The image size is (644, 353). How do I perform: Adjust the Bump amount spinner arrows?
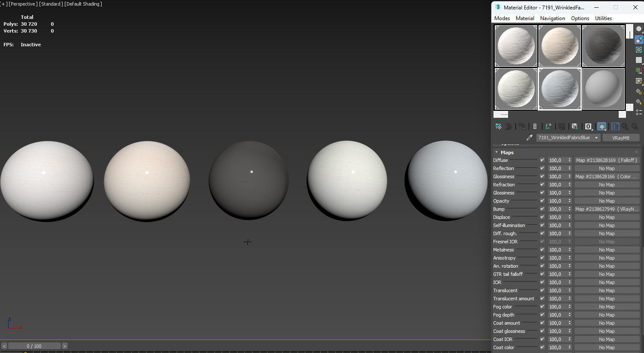(x=570, y=209)
